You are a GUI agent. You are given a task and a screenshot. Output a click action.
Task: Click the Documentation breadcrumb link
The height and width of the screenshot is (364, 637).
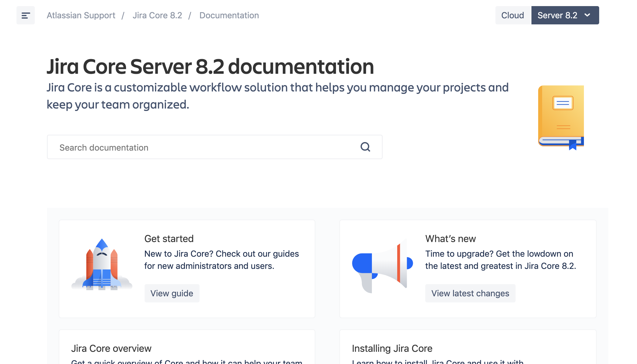pos(229,15)
